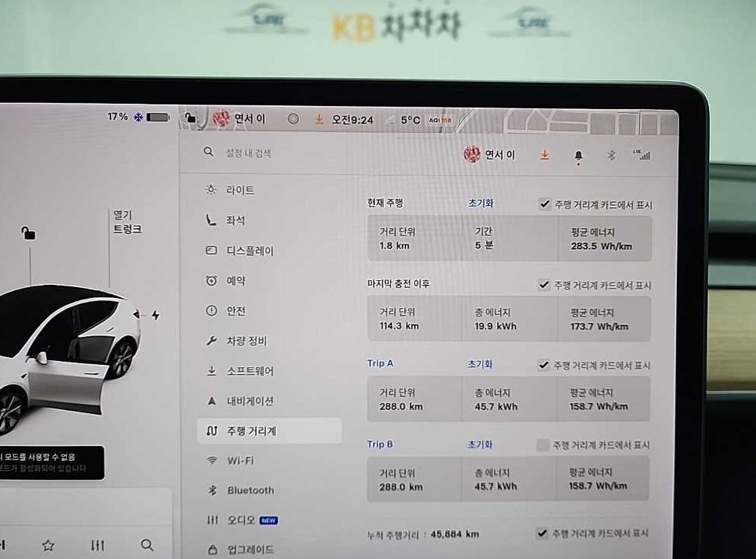Screen dimensions: 756x559
Task: Click the 114.3 km distance since last charge
Action: pos(399,326)
